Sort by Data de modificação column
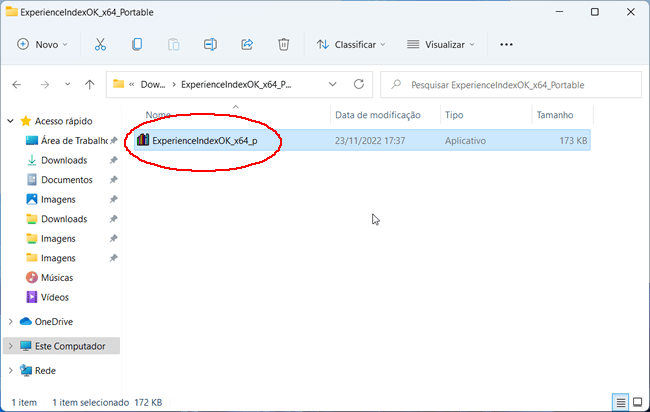The height and width of the screenshot is (412, 650). tap(375, 115)
